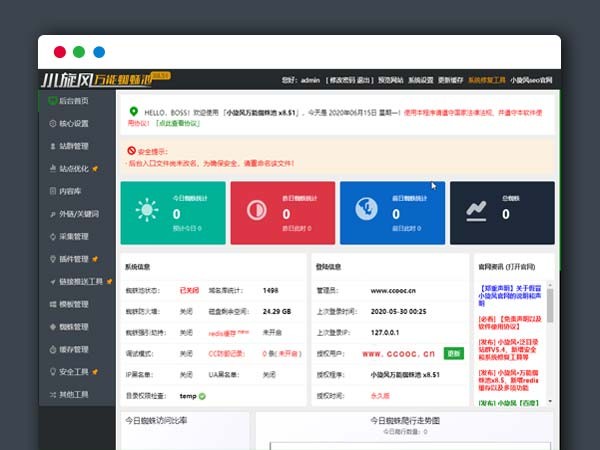This screenshot has width=600, height=450.
Task: Expand the 站点优化 sidebar section
Action: coord(77,169)
